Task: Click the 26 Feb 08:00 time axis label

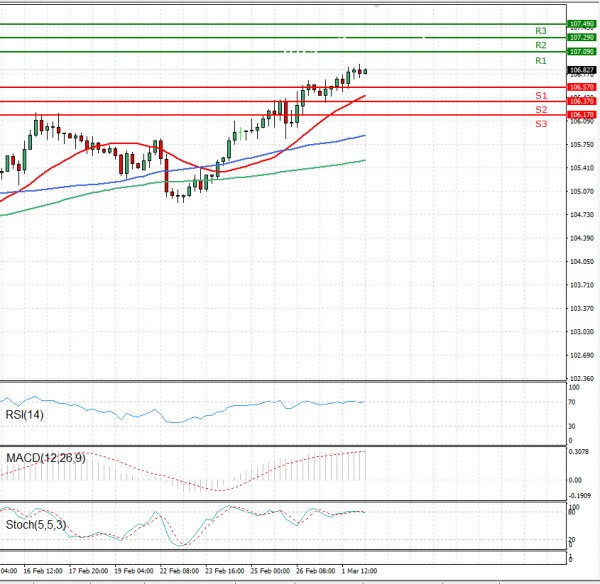Action: tap(315, 571)
